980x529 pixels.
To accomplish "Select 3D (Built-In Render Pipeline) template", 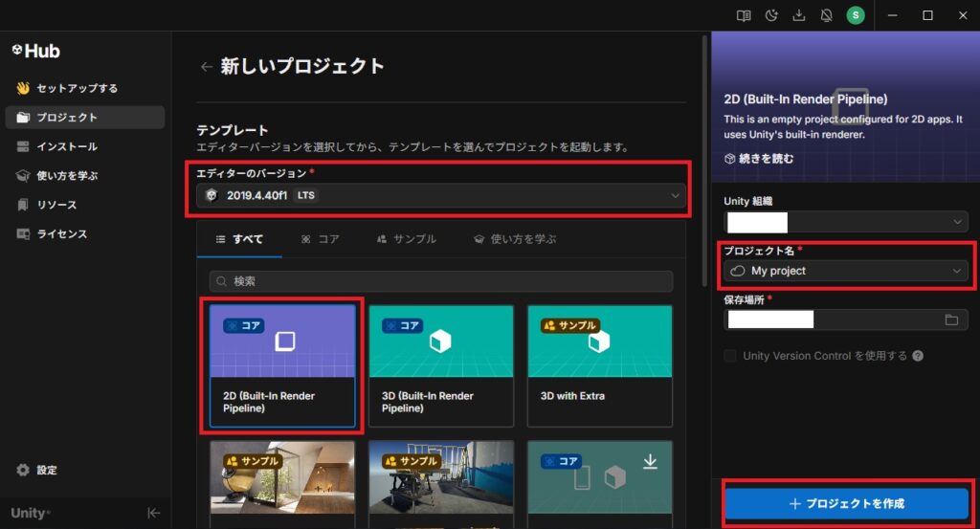I will [441, 366].
